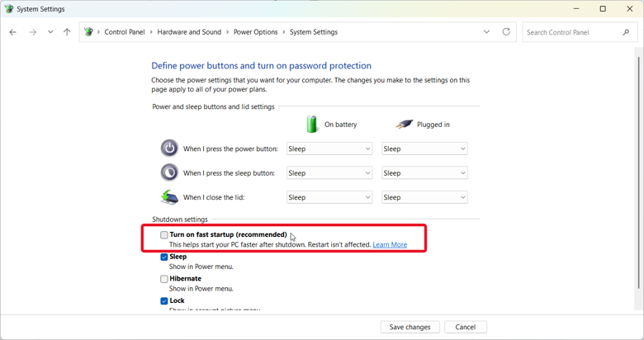Open close the lid On battery dropdown
This screenshot has width=644, height=340.
(329, 197)
